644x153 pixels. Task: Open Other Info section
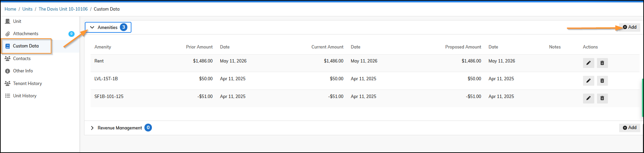tap(23, 71)
